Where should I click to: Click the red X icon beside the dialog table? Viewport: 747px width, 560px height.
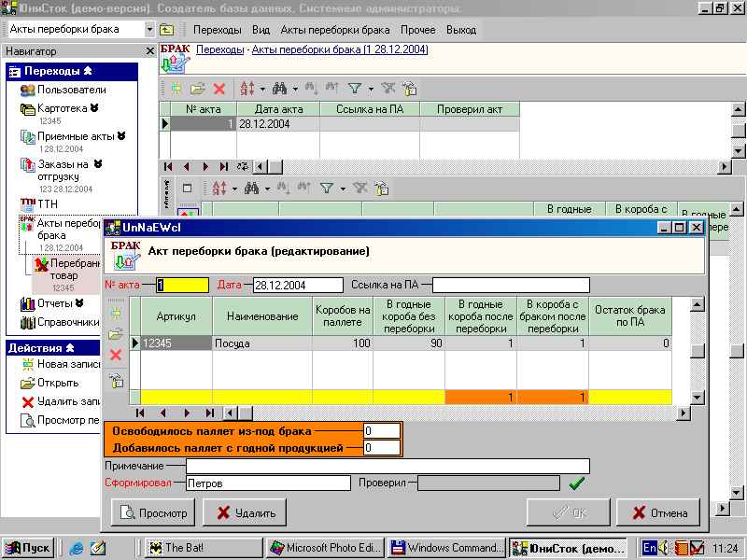point(116,355)
